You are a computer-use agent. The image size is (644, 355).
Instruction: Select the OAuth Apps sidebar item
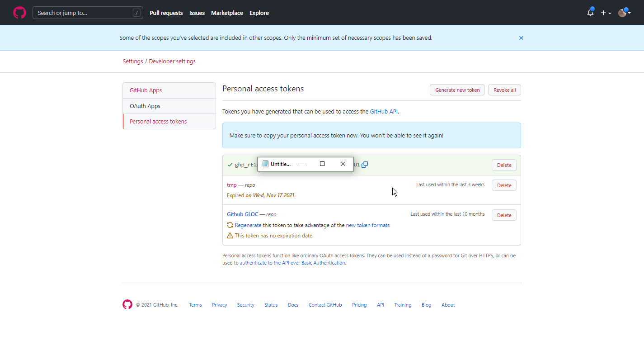click(145, 106)
